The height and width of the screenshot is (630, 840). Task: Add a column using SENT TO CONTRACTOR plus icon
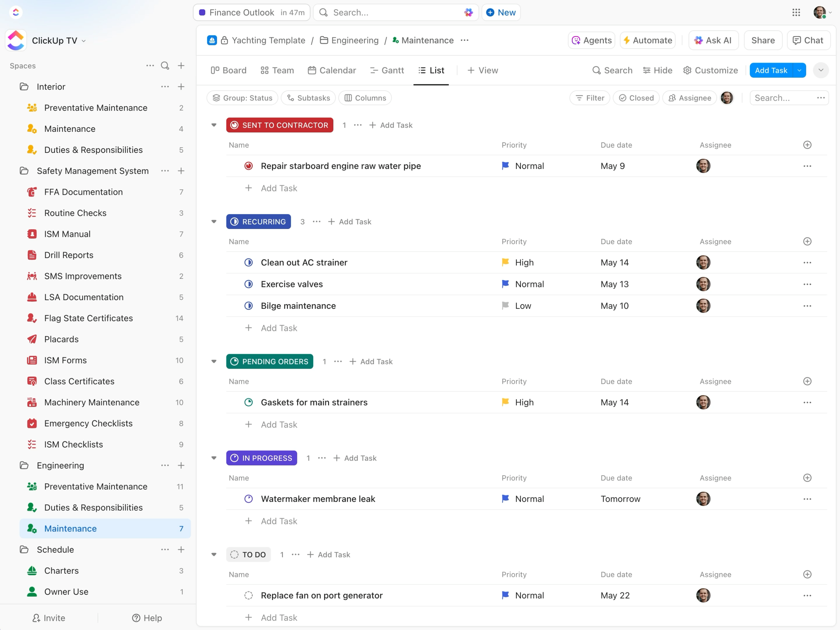[807, 145]
